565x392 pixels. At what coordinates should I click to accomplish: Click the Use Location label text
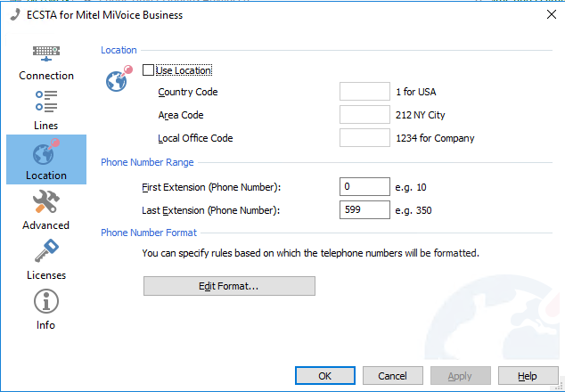point(183,70)
